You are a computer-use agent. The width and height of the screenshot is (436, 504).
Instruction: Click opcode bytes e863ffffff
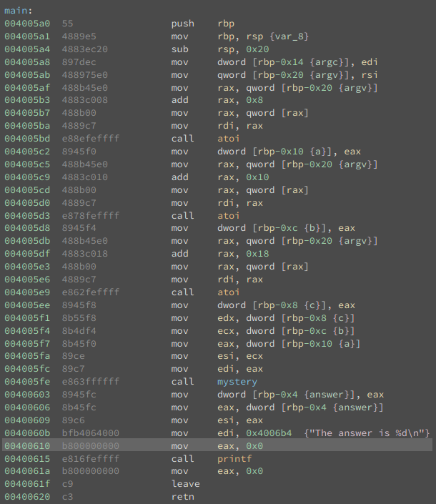[91, 382]
